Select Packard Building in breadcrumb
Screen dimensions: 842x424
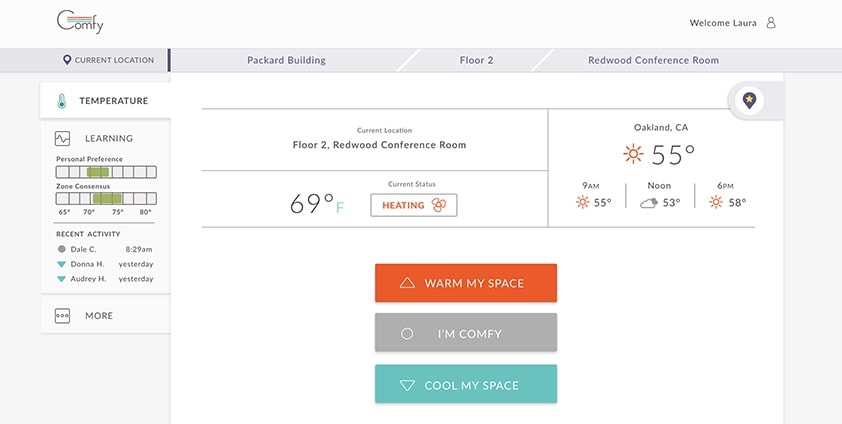pyautogui.click(x=286, y=60)
